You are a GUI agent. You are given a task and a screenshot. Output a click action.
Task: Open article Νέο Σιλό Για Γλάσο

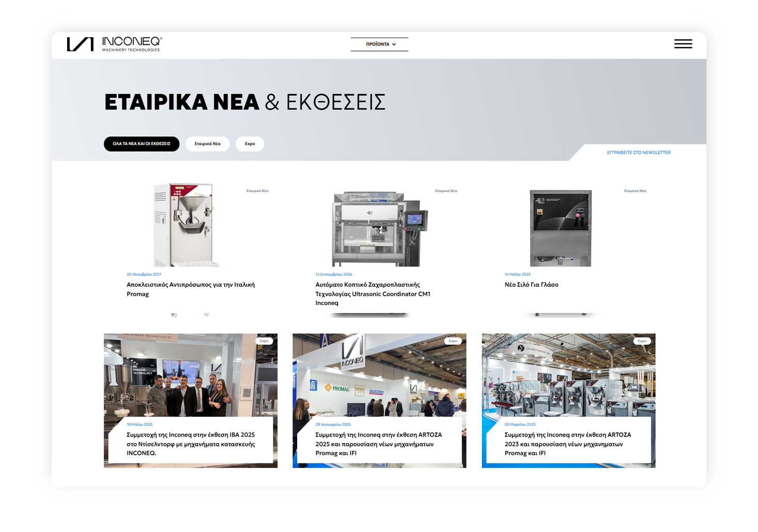pos(531,285)
